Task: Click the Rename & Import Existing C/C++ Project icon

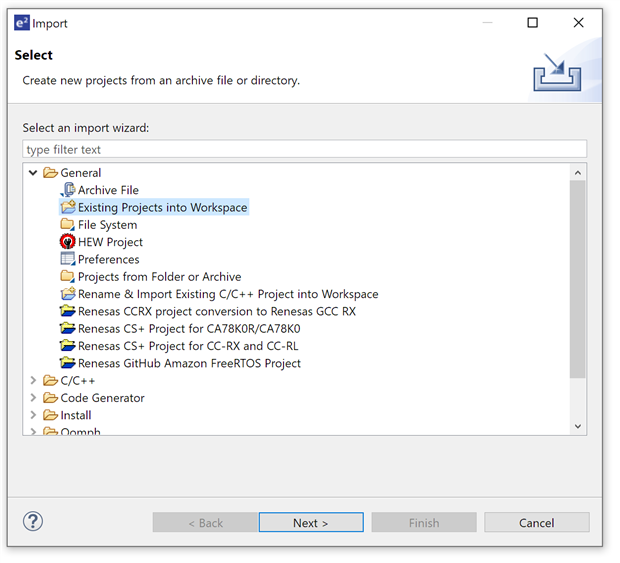Action: (68, 294)
